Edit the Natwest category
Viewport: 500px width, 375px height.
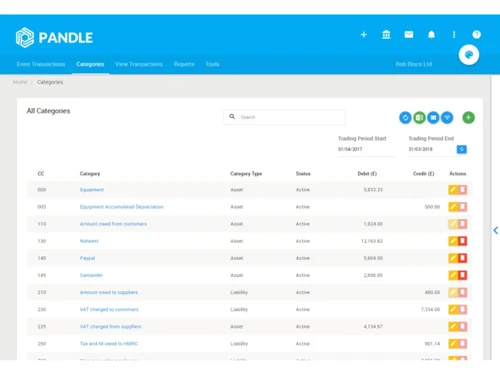(x=453, y=241)
